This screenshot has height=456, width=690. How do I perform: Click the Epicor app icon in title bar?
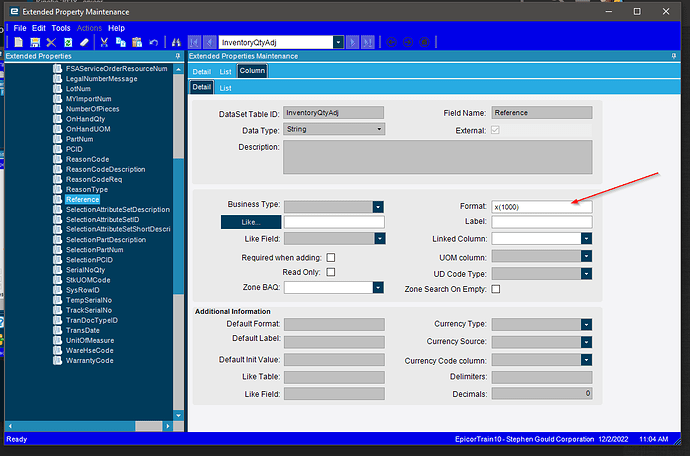click(15, 11)
